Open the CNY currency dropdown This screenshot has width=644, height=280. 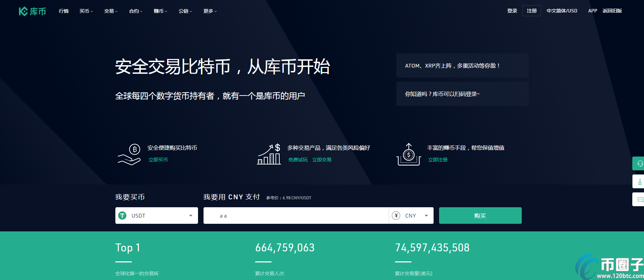click(x=426, y=216)
